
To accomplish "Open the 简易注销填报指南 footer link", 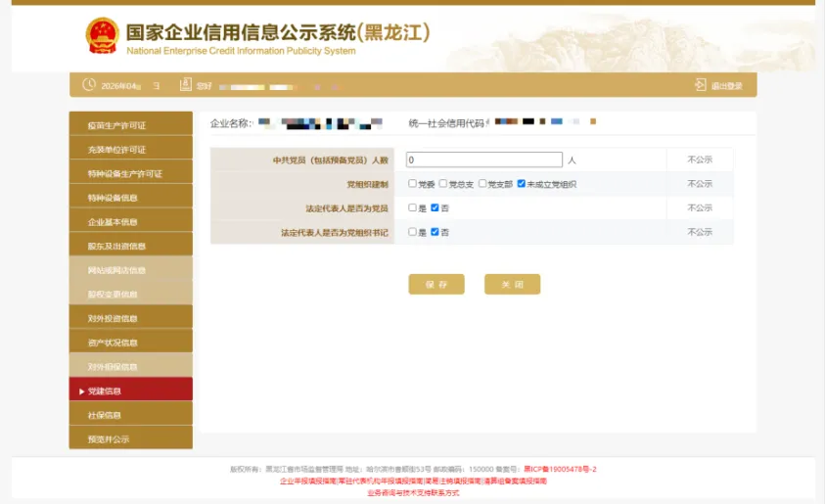I will coord(453,481).
